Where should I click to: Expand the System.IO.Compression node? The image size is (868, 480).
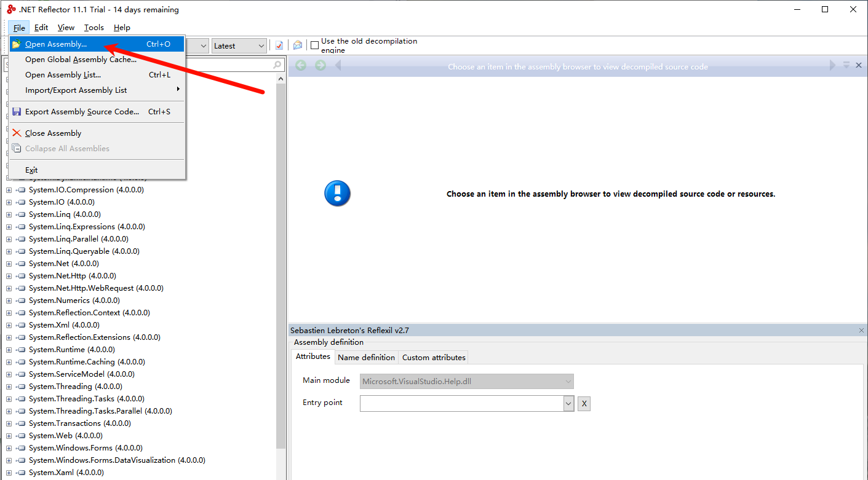point(9,190)
